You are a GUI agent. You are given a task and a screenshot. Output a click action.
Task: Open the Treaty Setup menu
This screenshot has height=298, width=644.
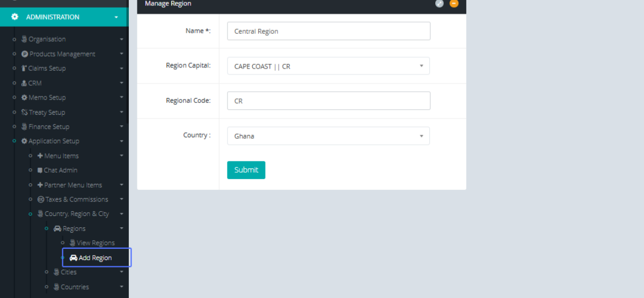click(x=47, y=113)
